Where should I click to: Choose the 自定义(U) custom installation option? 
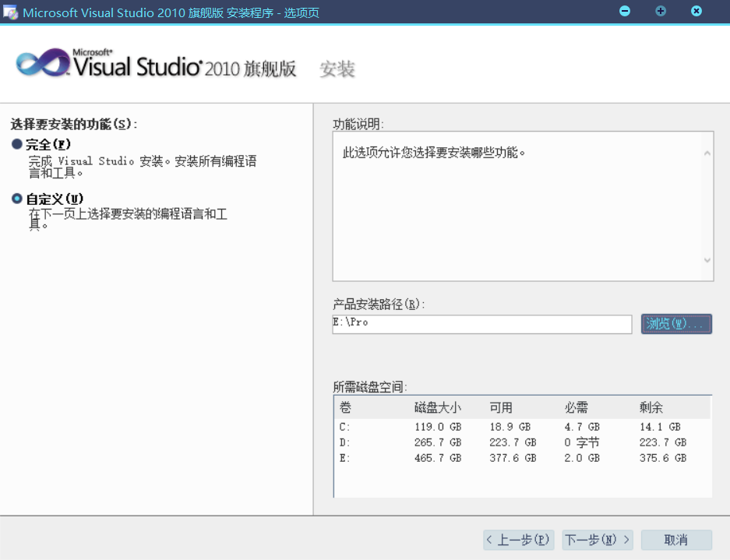[17, 199]
